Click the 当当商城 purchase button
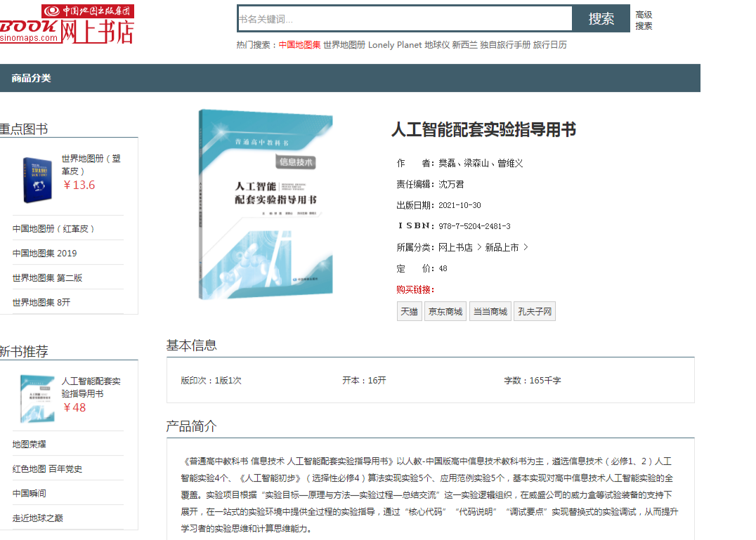The width and height of the screenshot is (756, 540). tap(490, 312)
